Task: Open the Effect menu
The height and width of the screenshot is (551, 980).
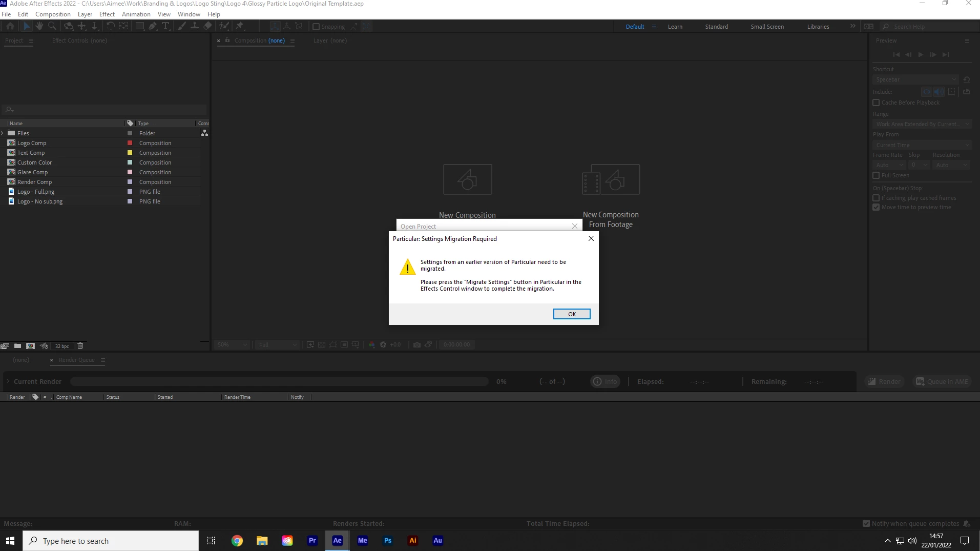Action: (x=107, y=14)
